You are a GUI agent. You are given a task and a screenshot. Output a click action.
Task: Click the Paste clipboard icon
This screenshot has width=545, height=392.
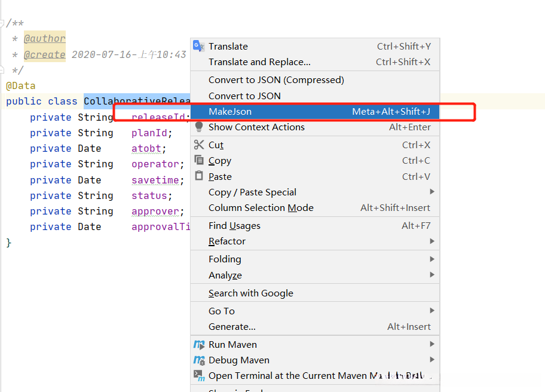click(x=199, y=176)
